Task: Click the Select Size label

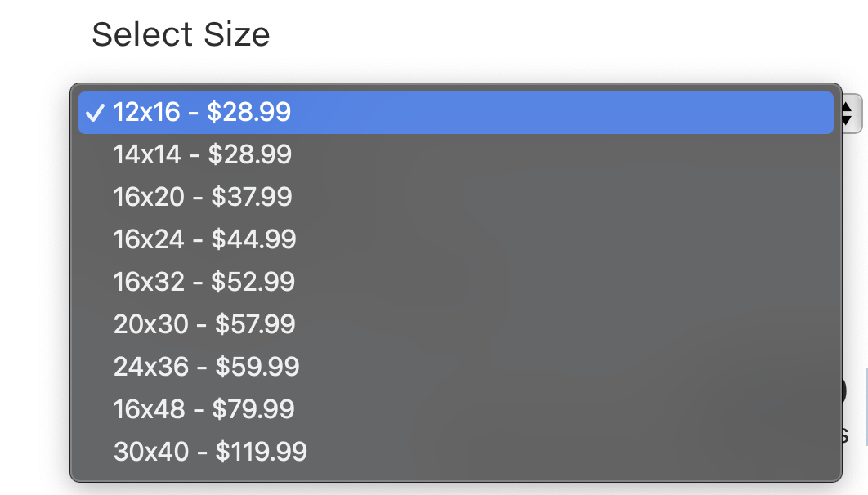Action: click(x=181, y=35)
